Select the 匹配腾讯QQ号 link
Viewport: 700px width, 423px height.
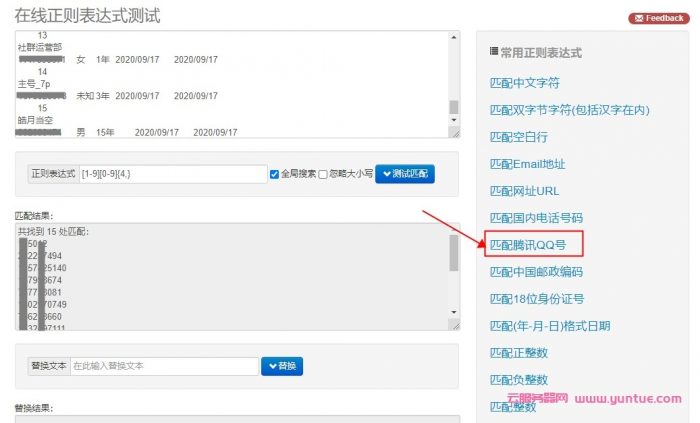pos(532,244)
